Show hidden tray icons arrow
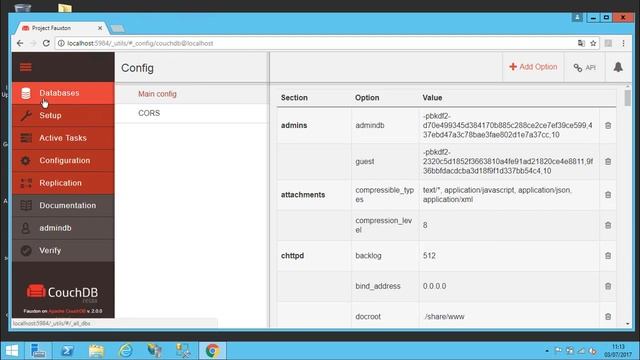The width and height of the screenshot is (640, 360). (547, 351)
